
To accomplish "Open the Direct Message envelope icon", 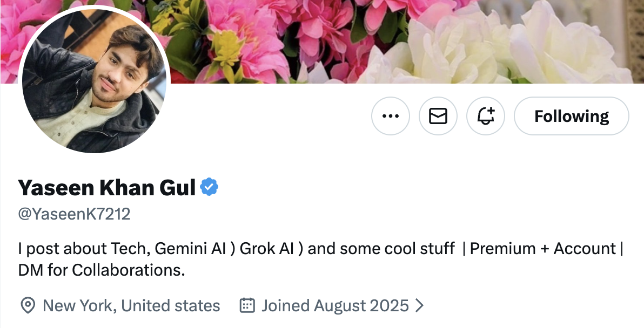I will (x=438, y=115).
